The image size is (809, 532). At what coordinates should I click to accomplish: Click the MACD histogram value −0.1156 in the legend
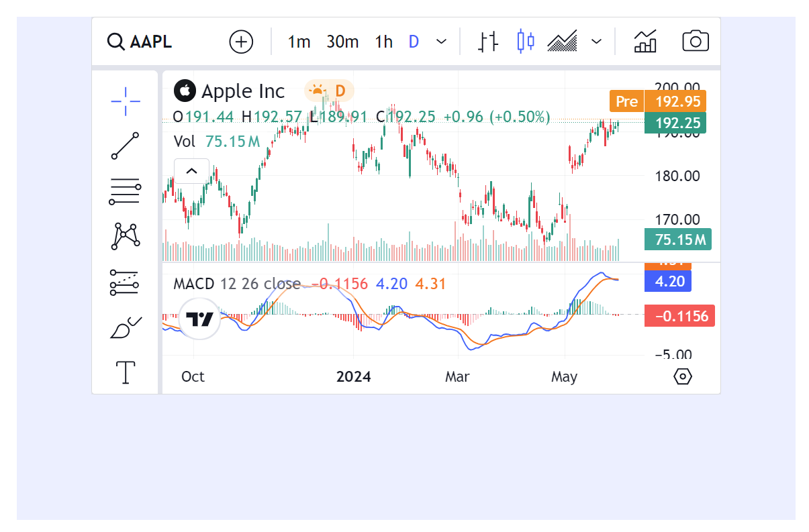341,284
